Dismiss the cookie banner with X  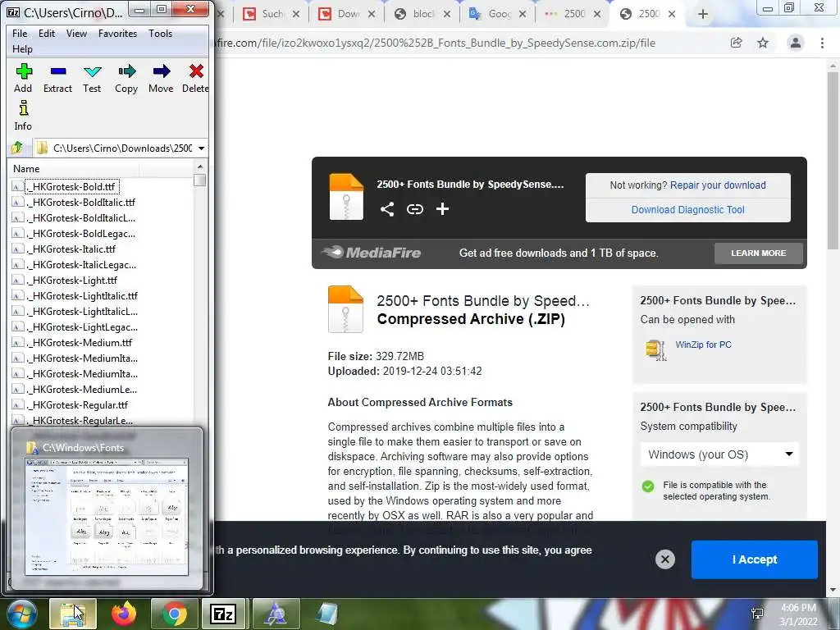pos(664,559)
